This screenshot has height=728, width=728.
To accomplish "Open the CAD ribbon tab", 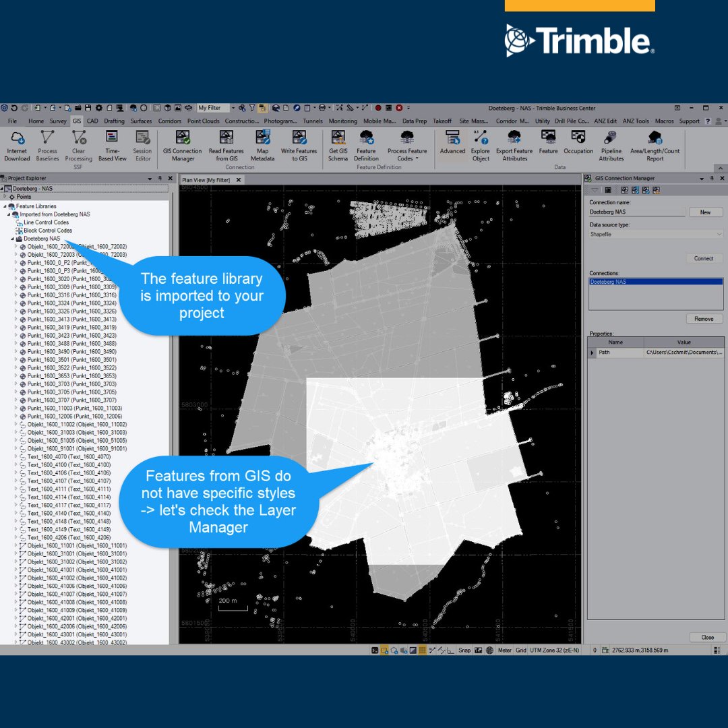I will (x=92, y=121).
